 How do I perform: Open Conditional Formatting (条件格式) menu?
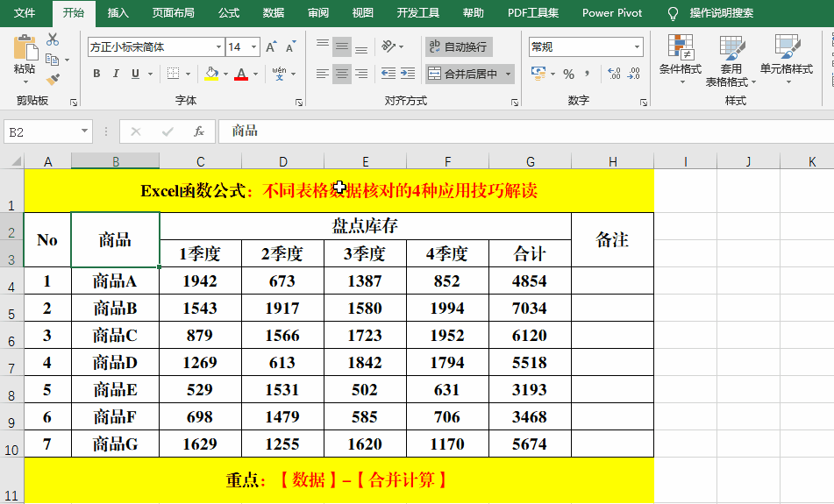pyautogui.click(x=681, y=59)
